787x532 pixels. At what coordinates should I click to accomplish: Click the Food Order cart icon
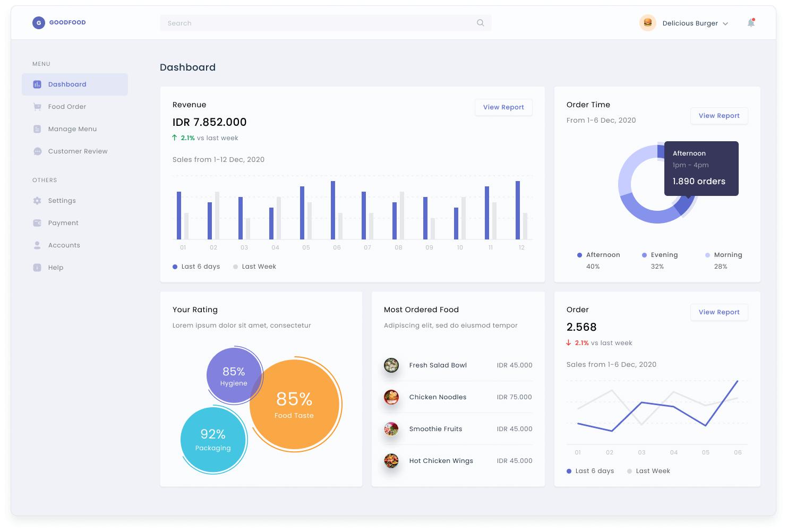pos(37,107)
